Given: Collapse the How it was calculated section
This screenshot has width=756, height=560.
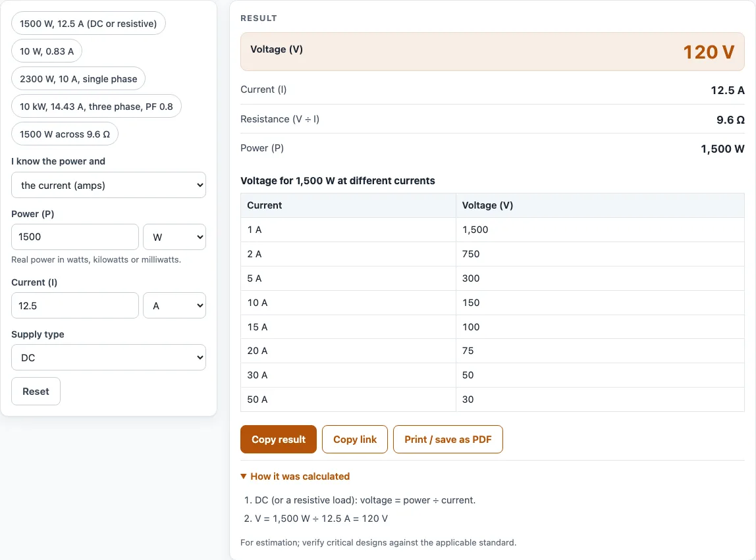Looking at the screenshot, I should coord(295,476).
